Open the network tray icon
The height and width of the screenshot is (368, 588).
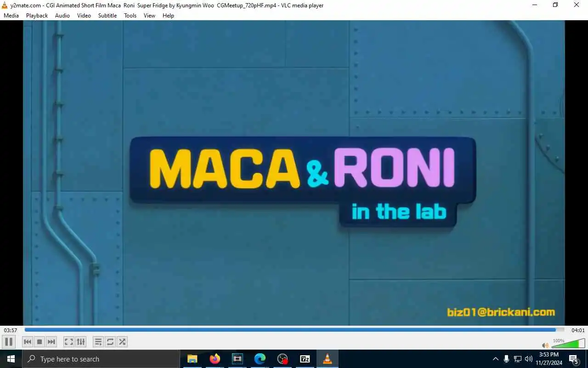pos(517,359)
